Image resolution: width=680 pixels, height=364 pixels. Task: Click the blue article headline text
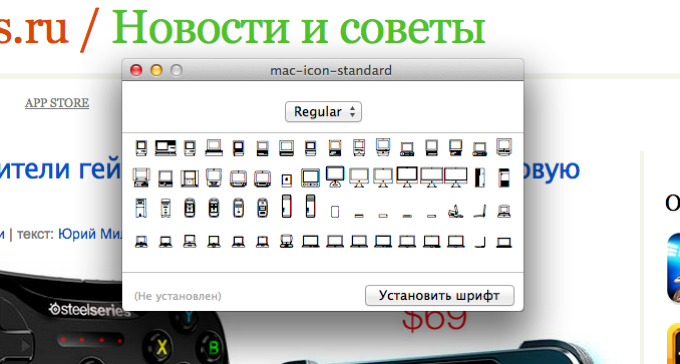pos(61,169)
